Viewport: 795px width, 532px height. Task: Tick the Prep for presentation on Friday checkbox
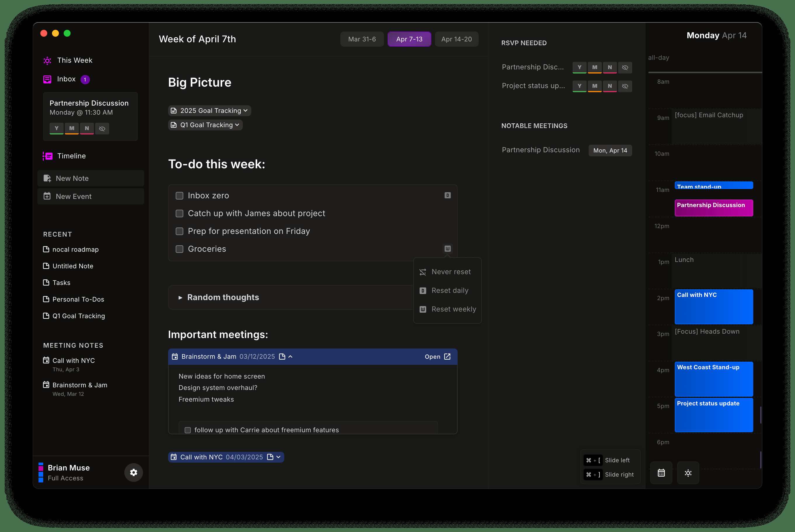pos(179,231)
